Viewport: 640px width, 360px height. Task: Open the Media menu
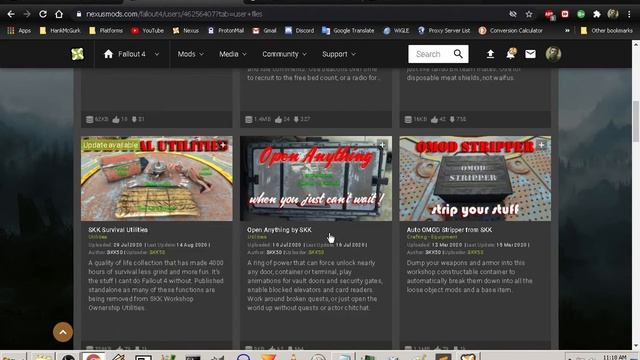(x=233, y=54)
